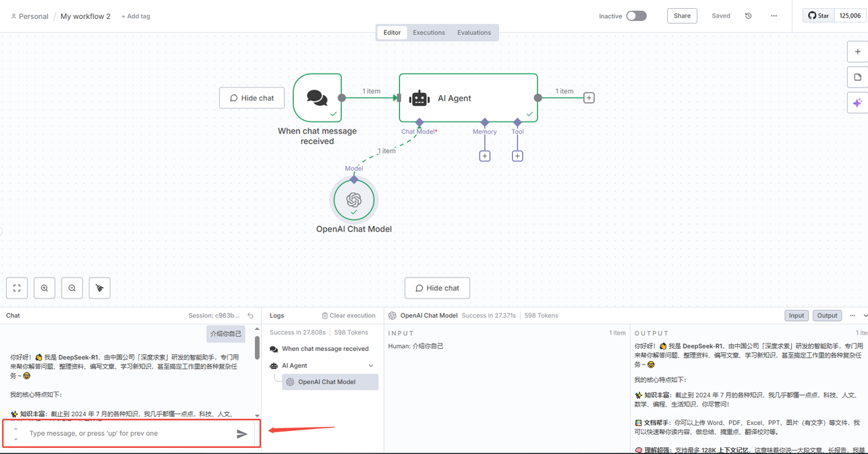
Task: Fit the workflow to view
Action: pos(17,288)
